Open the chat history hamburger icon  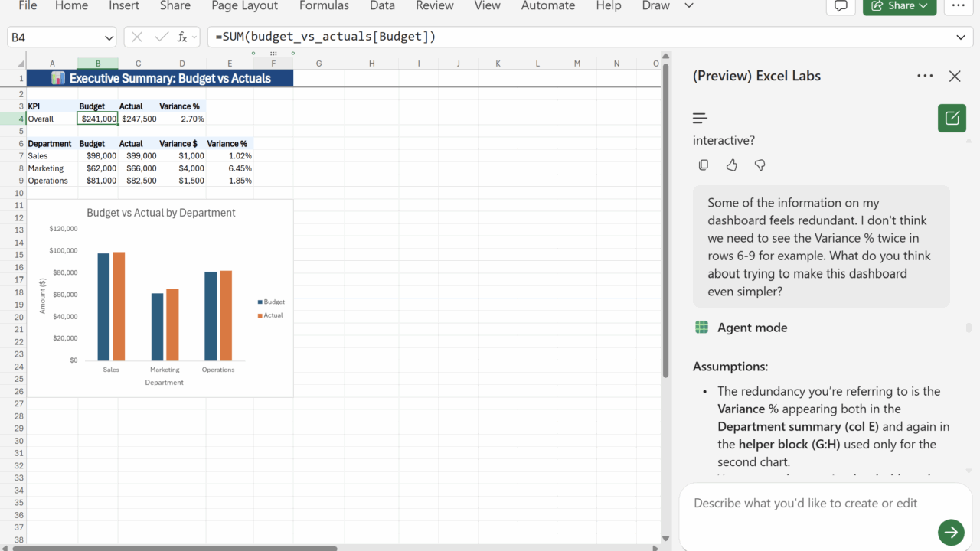click(700, 118)
